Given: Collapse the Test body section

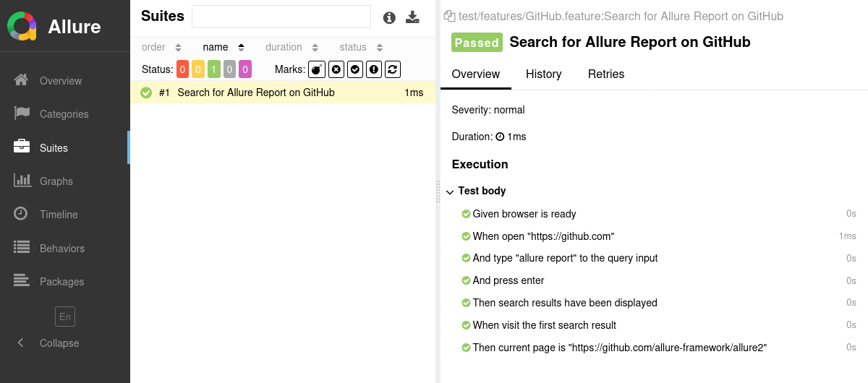Looking at the screenshot, I should click(x=450, y=191).
